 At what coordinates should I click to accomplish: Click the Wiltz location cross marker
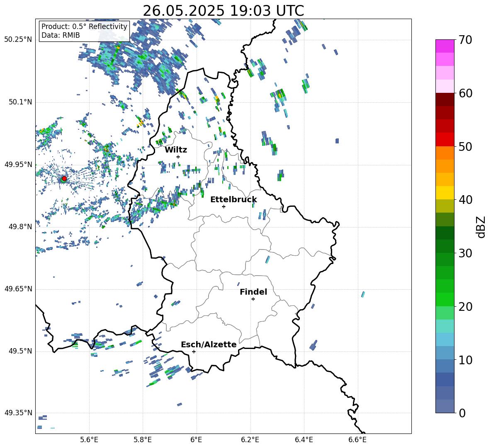pyautogui.click(x=178, y=157)
